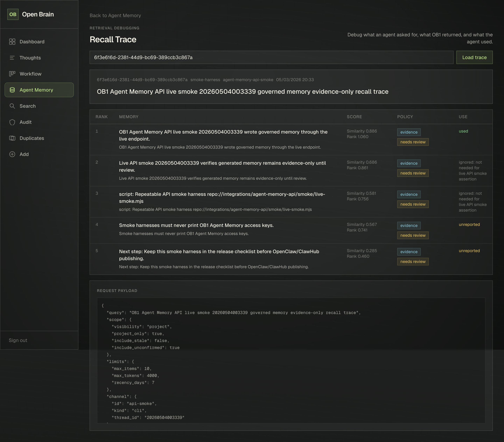504x442 pixels.
Task: Click the Audit shield icon
Action: tap(12, 122)
